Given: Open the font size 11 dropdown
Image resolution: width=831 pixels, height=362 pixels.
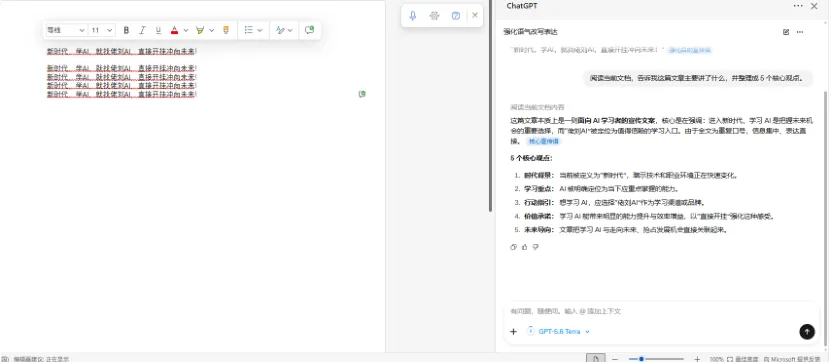Looking at the screenshot, I should tap(102, 30).
